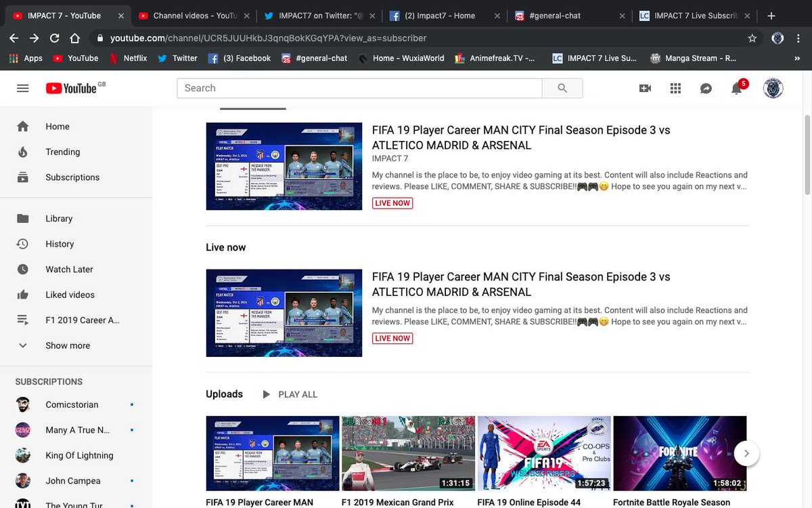This screenshot has height=508, width=812.
Task: Click the search magnifier button
Action: click(562, 88)
